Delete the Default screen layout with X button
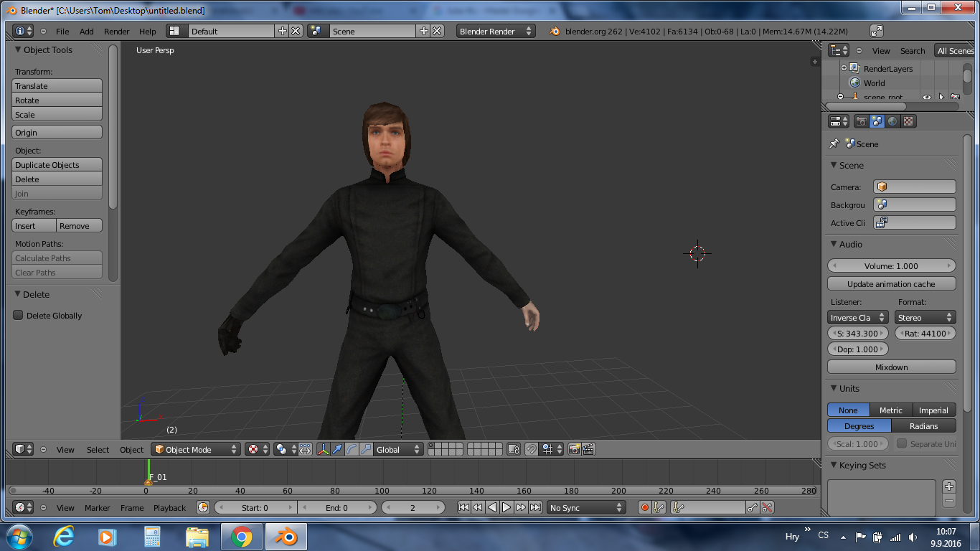Viewport: 980px width, 551px height. (x=296, y=31)
